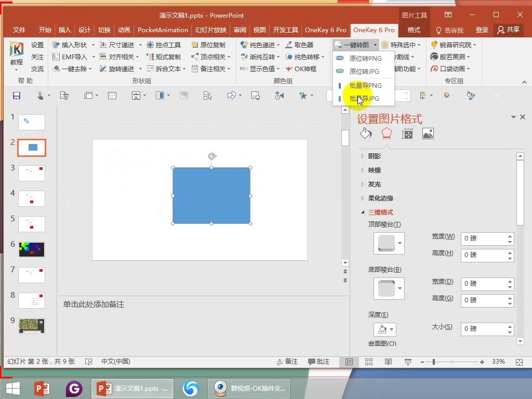Click the ribbon display options icon in title bar
This screenshot has width=532, height=399.
pyautogui.click(x=448, y=15)
